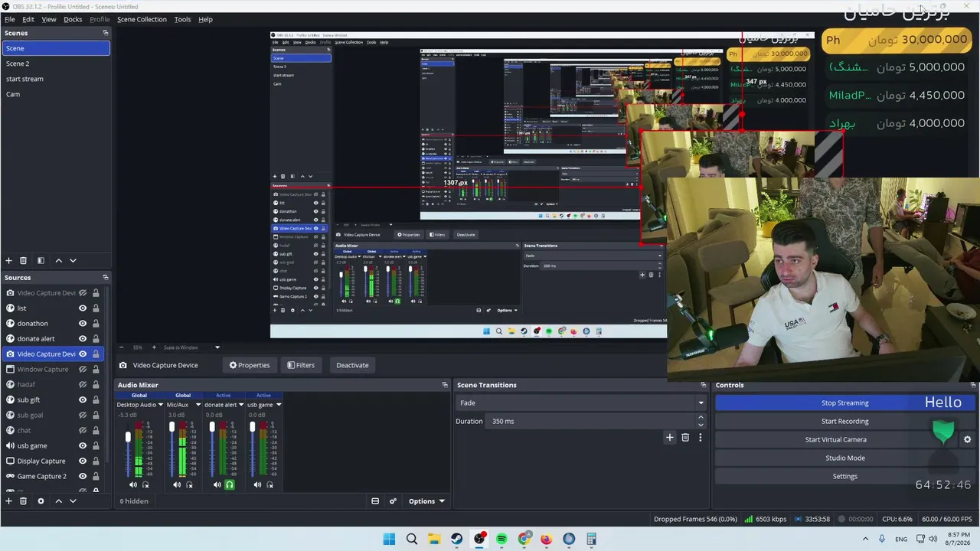The width and height of the screenshot is (980, 551).
Task: Adjust the Desktop Audio volume slider
Action: click(128, 438)
